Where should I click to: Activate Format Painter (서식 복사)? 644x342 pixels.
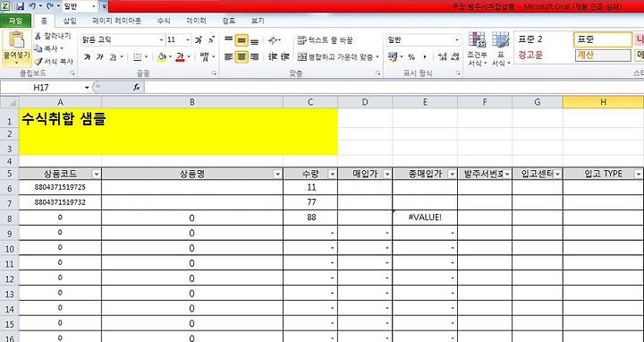tap(54, 61)
